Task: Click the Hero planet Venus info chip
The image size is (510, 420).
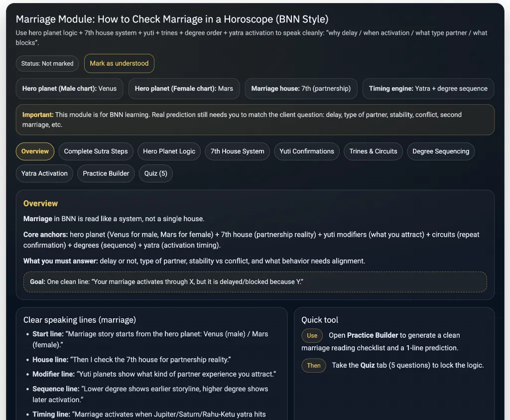Action: tap(69, 88)
